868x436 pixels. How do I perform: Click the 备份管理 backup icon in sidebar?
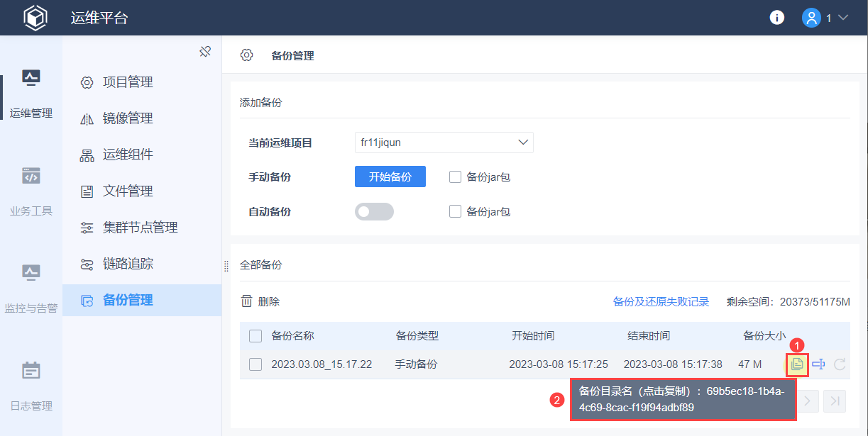coord(87,301)
